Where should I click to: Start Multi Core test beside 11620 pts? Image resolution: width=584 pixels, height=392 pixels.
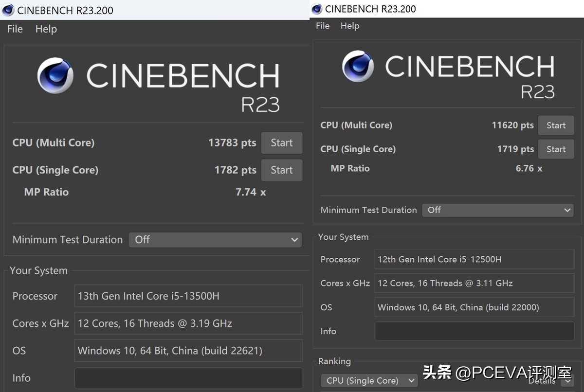(x=555, y=125)
